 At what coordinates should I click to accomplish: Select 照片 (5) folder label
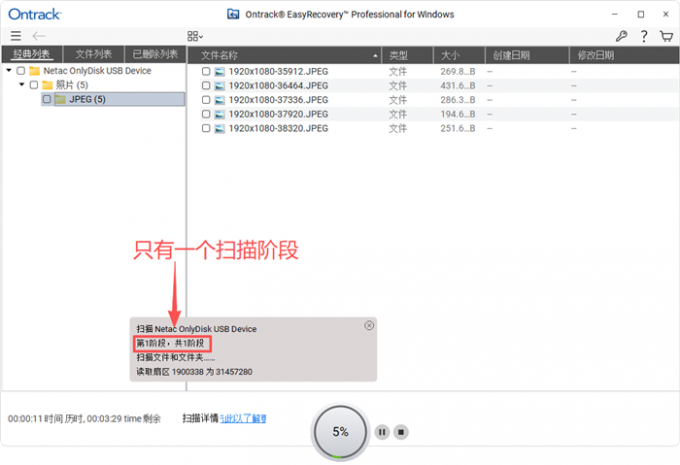pos(72,85)
